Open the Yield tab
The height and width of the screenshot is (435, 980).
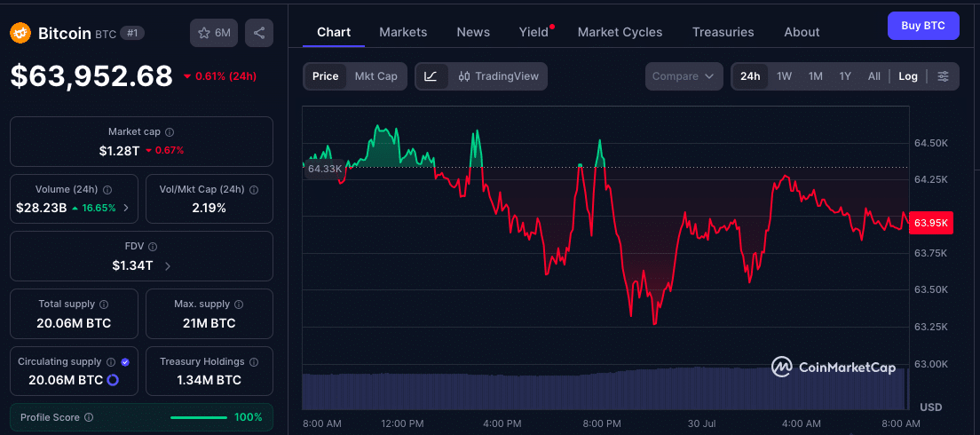533,32
